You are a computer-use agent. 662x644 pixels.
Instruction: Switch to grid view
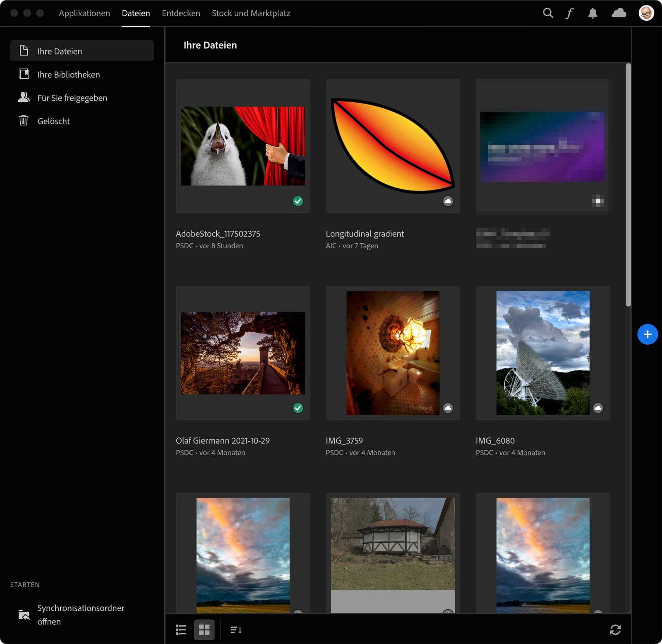pos(204,630)
